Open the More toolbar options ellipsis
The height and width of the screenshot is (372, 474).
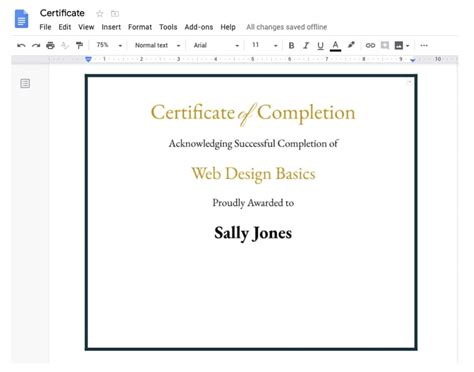pos(424,45)
